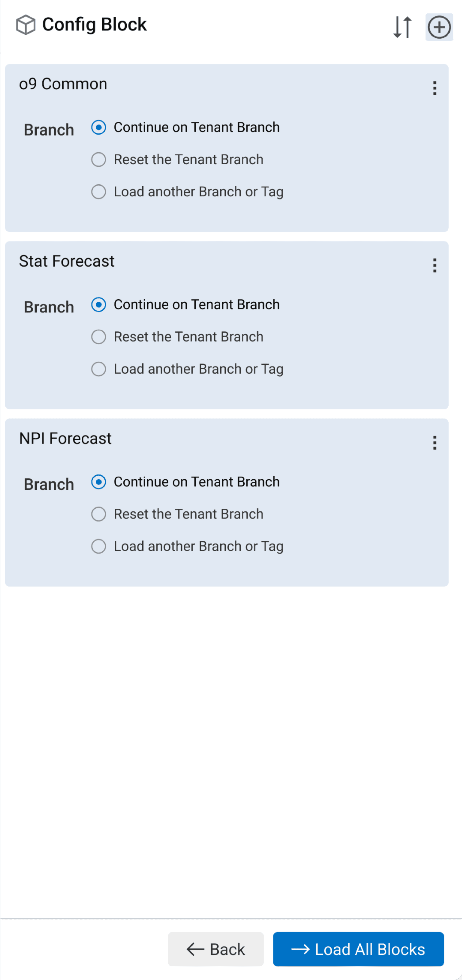Add a new config block with plus icon
The image size is (462, 980).
point(439,27)
